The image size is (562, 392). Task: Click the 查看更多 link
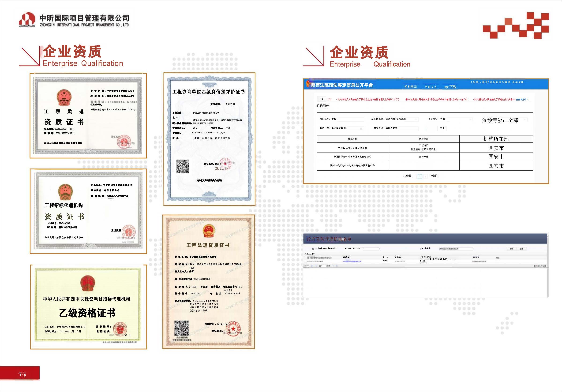click(522, 100)
